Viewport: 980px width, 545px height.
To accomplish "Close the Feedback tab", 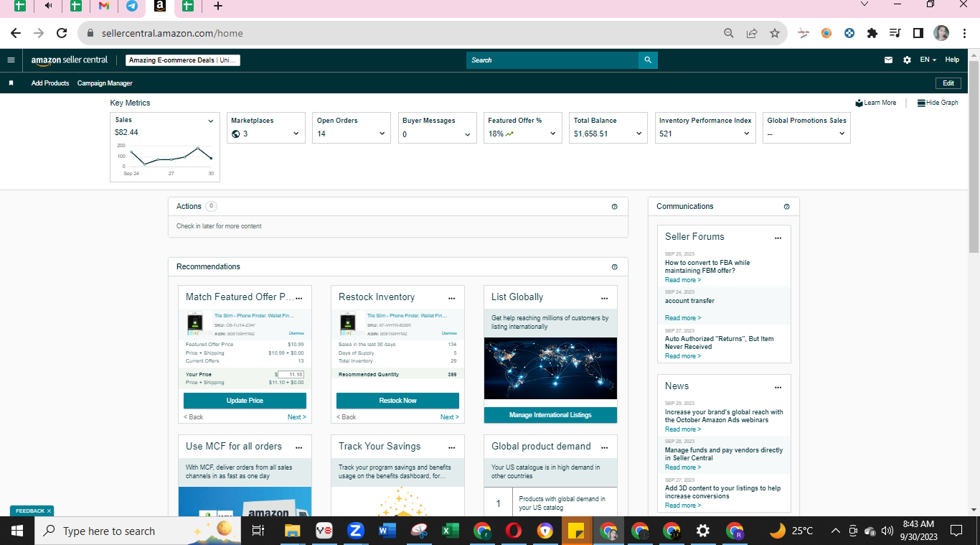I will point(49,511).
